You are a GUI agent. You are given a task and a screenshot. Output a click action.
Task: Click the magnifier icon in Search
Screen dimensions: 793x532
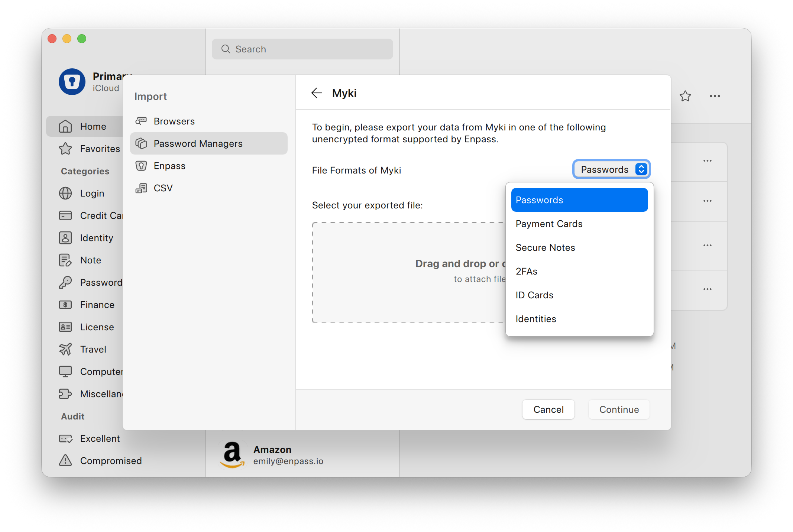coord(226,49)
